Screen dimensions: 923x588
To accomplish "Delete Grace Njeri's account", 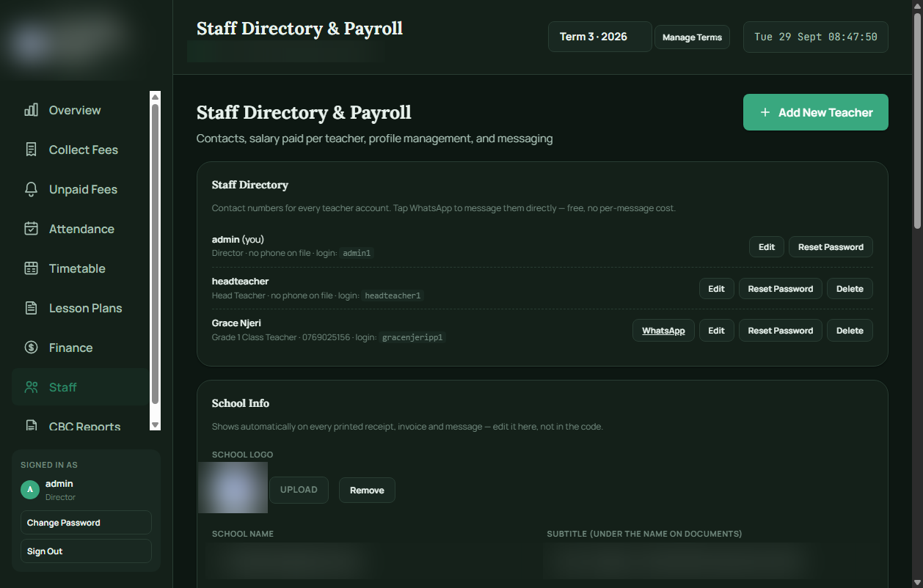I will pos(850,331).
